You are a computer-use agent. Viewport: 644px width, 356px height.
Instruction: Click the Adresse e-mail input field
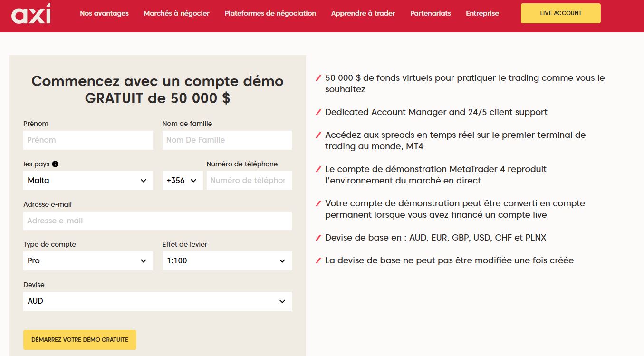coord(157,220)
